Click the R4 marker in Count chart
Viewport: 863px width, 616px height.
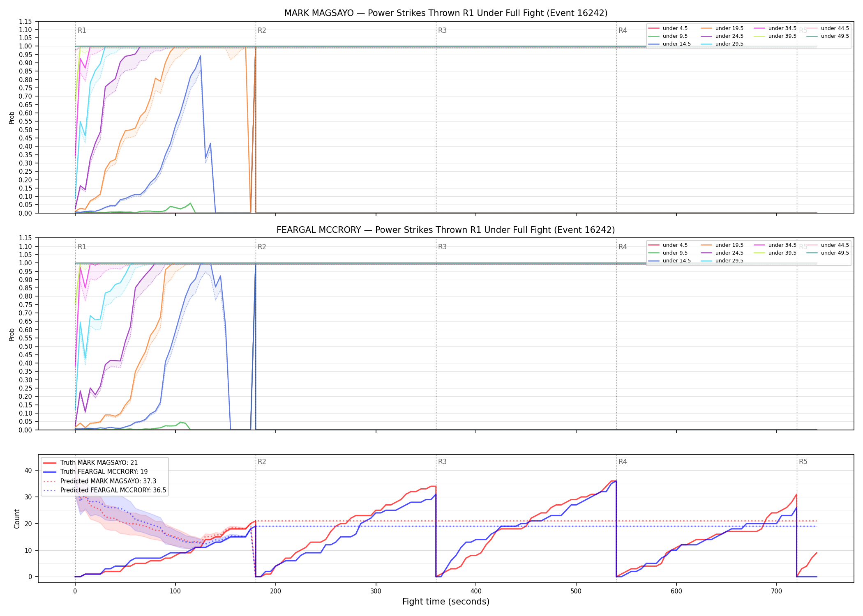click(623, 462)
